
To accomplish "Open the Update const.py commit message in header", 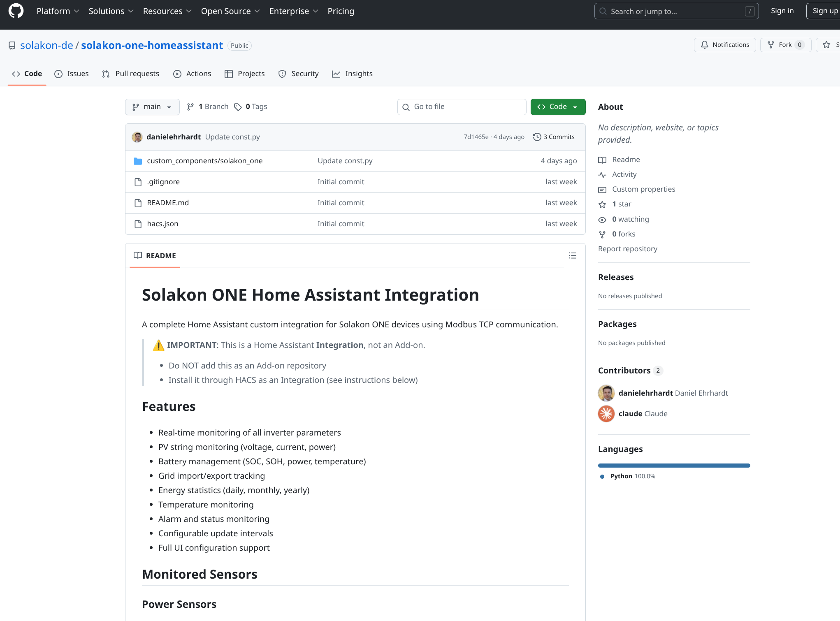I will pos(232,137).
